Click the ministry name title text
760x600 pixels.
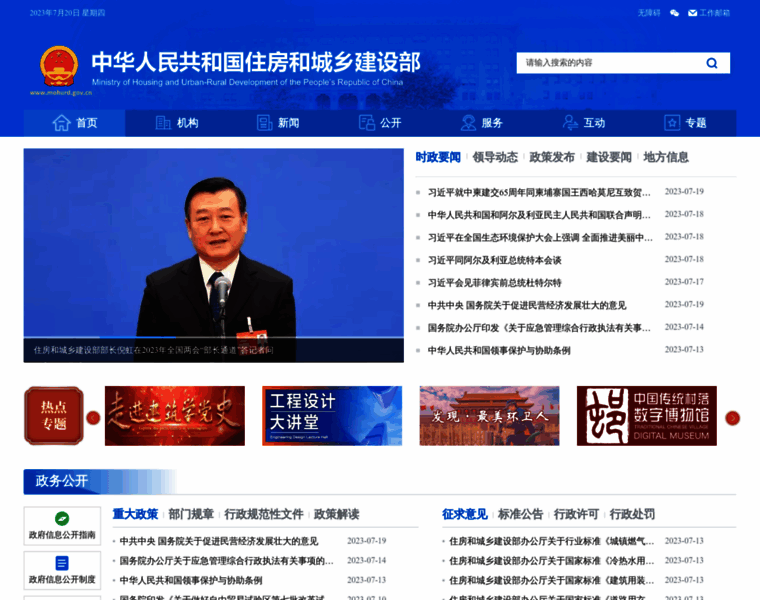pos(256,62)
